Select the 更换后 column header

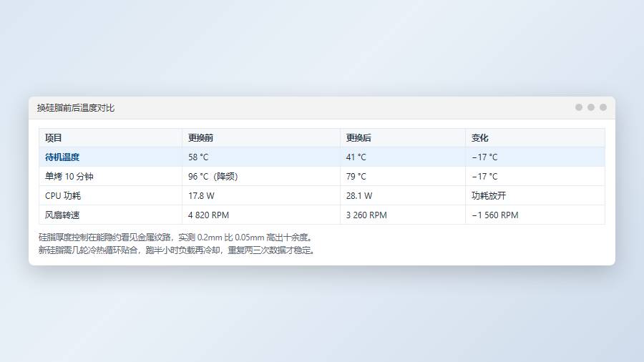click(402, 138)
